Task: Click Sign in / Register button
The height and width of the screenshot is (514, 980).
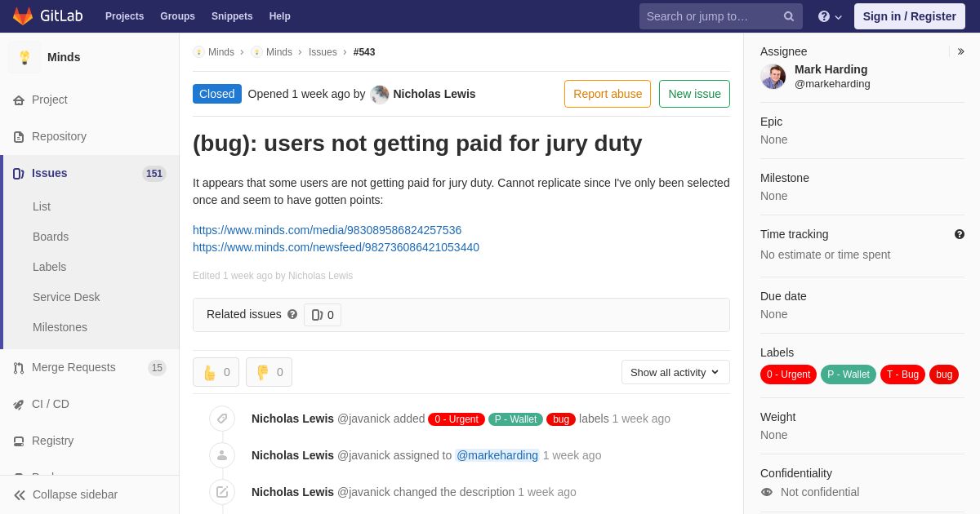Action: pos(909,16)
